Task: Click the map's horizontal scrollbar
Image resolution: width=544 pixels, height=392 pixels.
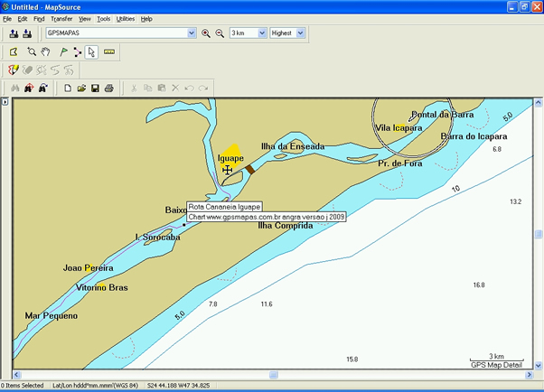Action: coord(271,375)
